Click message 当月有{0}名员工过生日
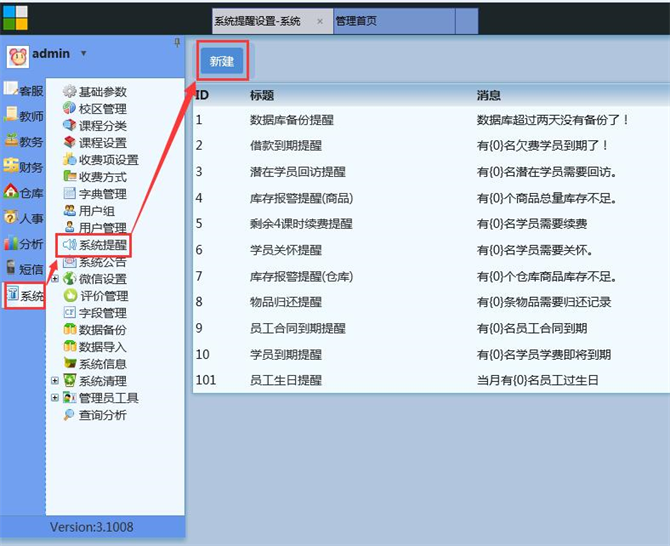Viewport: 670px width, 546px height. pos(538,380)
